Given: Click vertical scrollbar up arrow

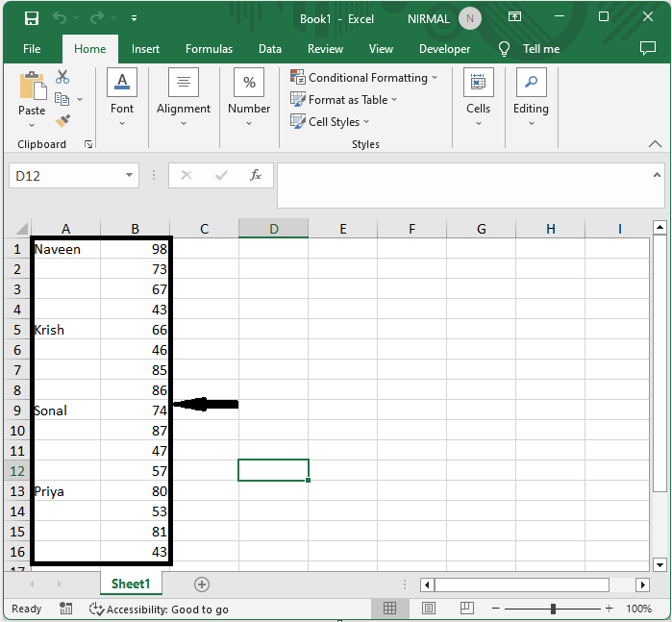Looking at the screenshot, I should click(x=660, y=227).
